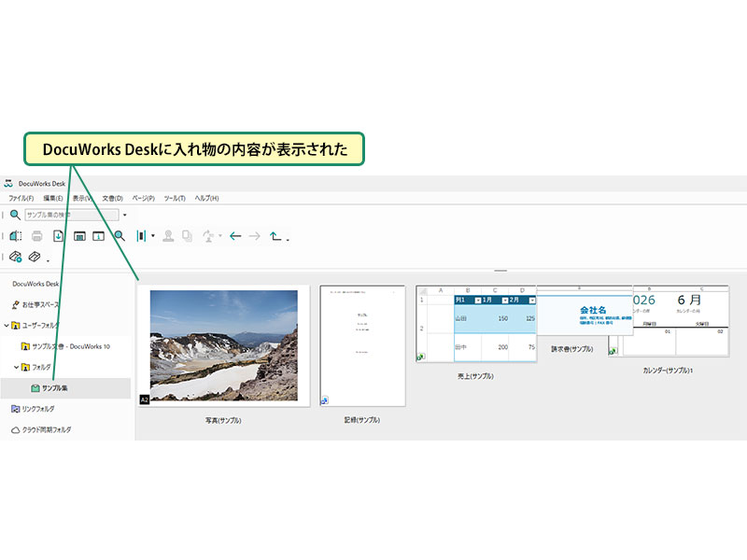Collapse the フォルダ node chevron

16,367
